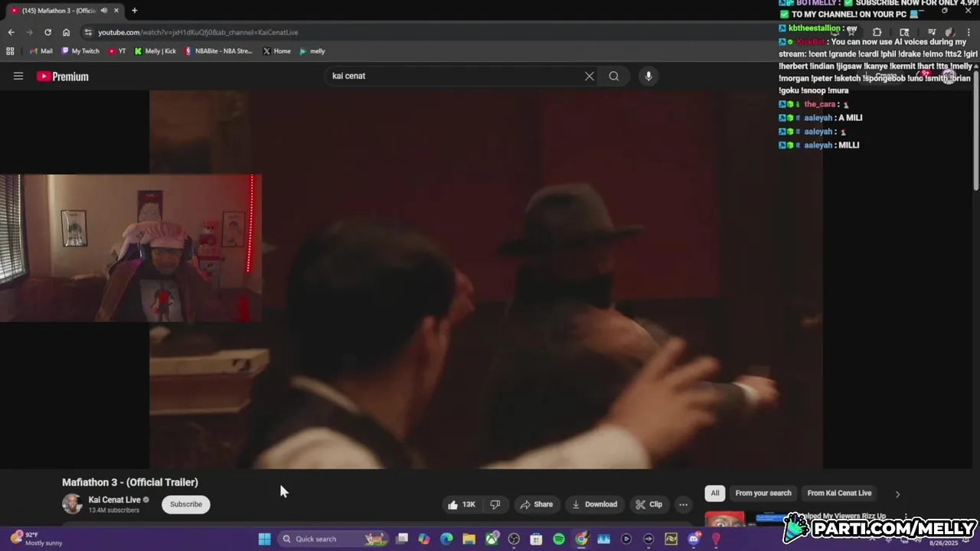Select the 'All' recommendation chip
Viewport: 980px width, 551px height.
point(715,493)
